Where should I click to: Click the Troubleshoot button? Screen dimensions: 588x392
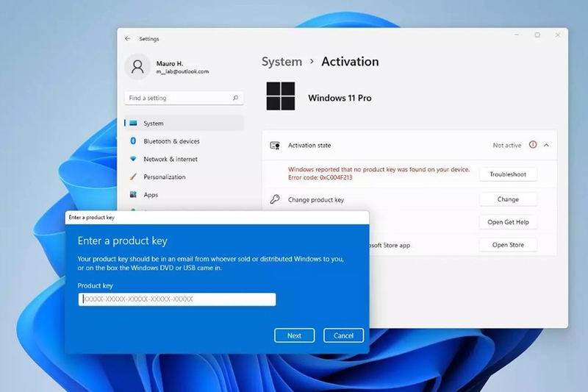tap(508, 174)
